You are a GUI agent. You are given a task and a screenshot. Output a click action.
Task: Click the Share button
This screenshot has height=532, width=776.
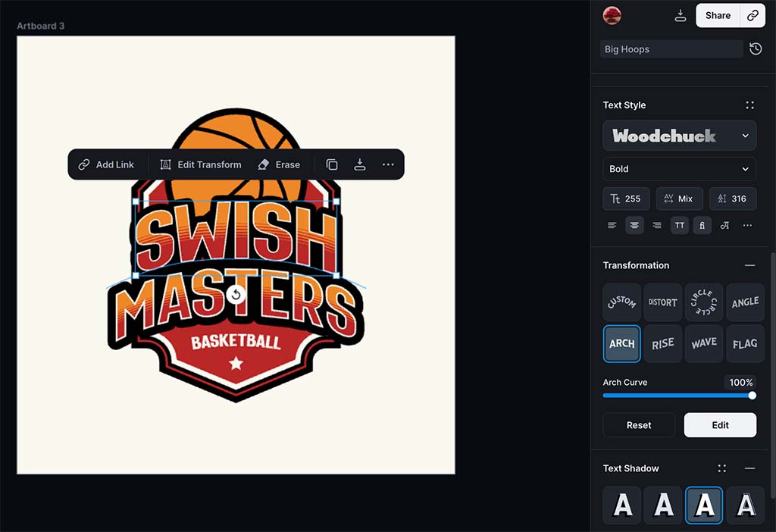click(x=718, y=15)
